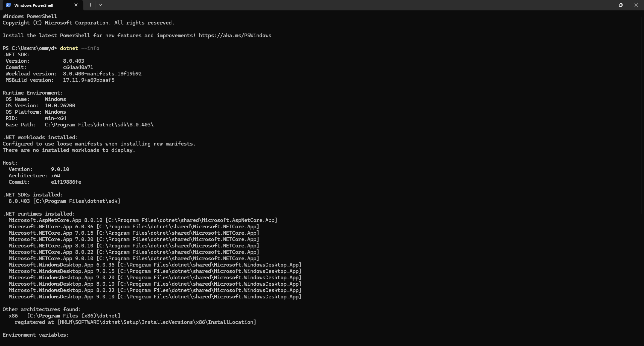Click the "Microsoft.WindowsDesktop.App 8.0.22" runtime line
Viewport: 644px width, 346px height.
pyautogui.click(x=155, y=290)
